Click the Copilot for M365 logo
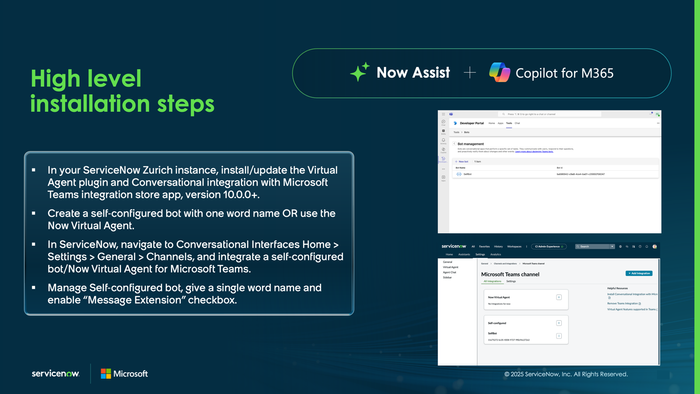 pos(500,72)
